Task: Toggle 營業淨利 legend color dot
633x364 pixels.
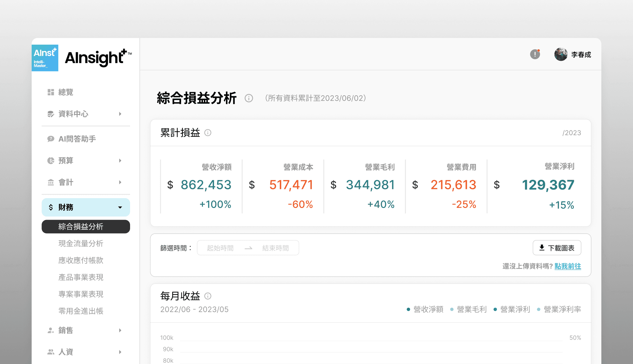Action: pyautogui.click(x=495, y=309)
